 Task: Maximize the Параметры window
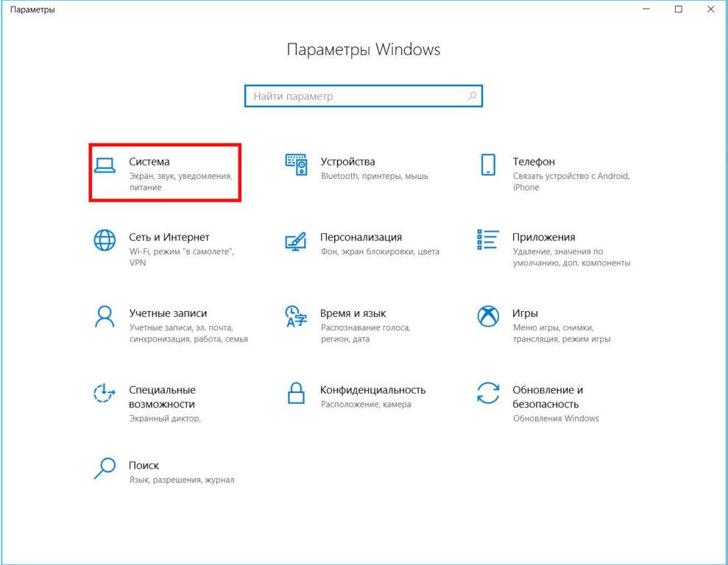point(679,10)
